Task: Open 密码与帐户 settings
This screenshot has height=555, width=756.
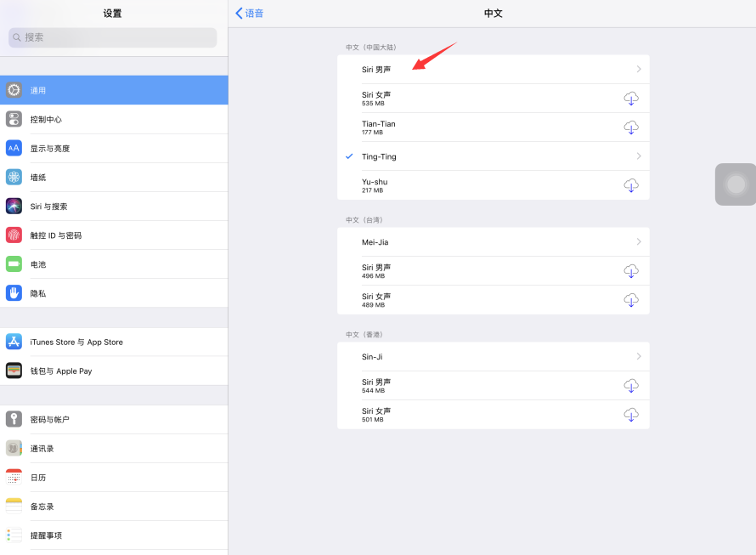Action: (x=114, y=419)
